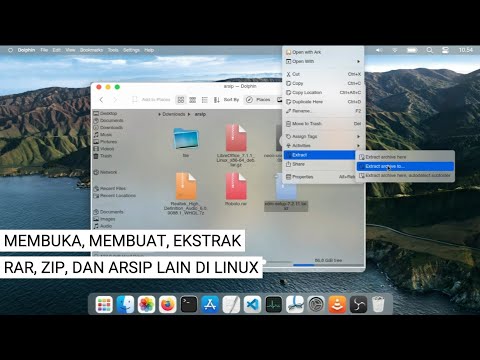Choose Extract archive here, autodetect subfolder
The width and height of the screenshot is (480, 360).
point(405,175)
